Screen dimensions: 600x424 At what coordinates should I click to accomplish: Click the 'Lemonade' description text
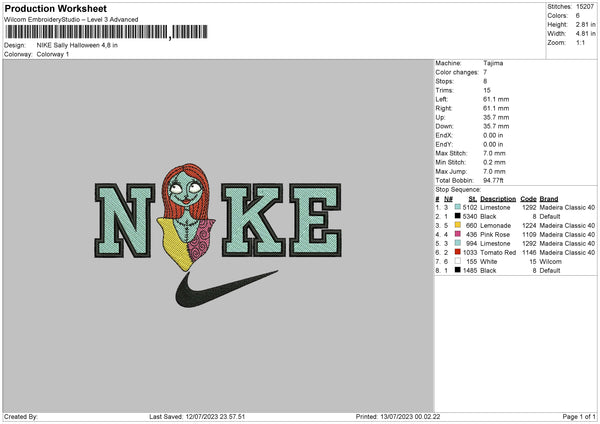coord(496,225)
